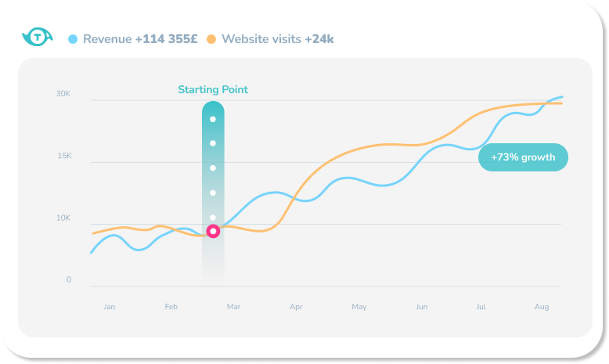Toggle the Website visits +24k legend label

278,38
